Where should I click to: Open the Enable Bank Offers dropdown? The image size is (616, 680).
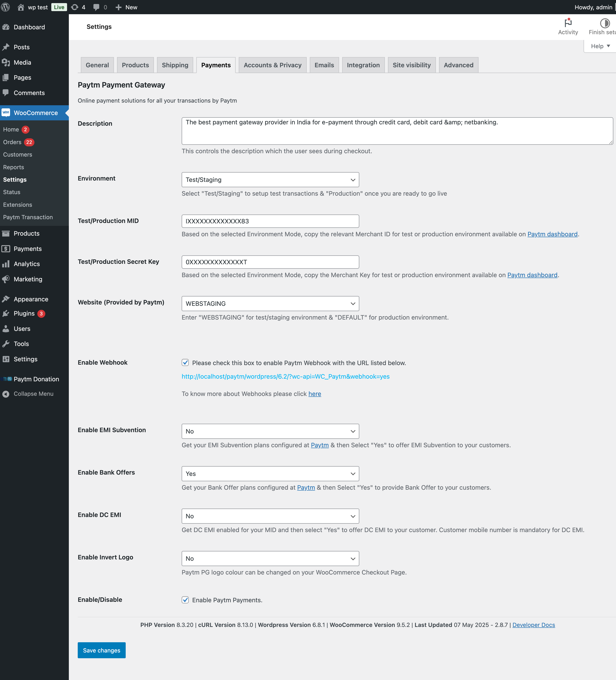click(270, 473)
